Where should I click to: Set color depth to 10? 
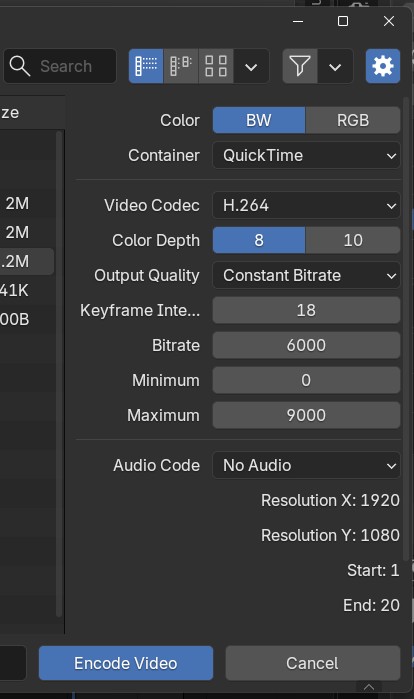click(x=353, y=240)
